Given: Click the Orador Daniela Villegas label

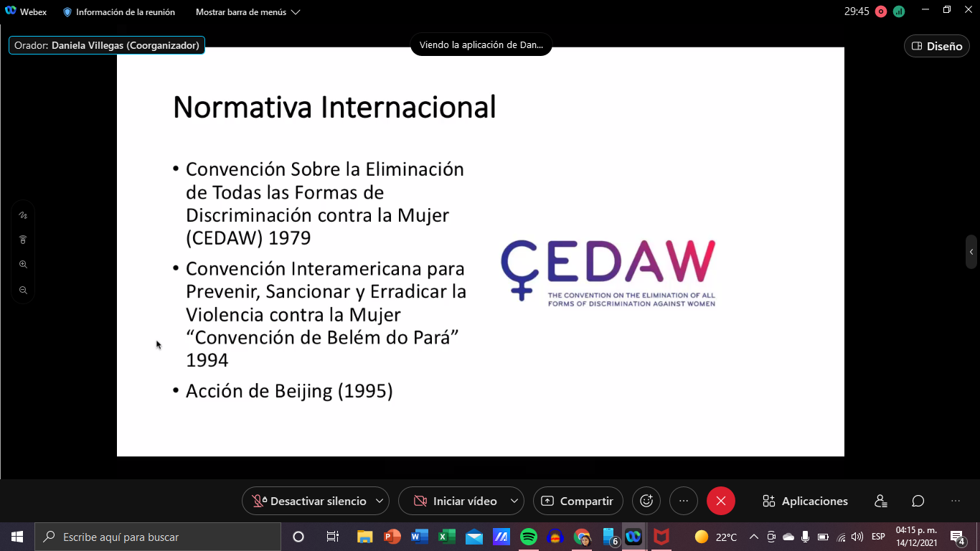Looking at the screenshot, I should point(107,45).
